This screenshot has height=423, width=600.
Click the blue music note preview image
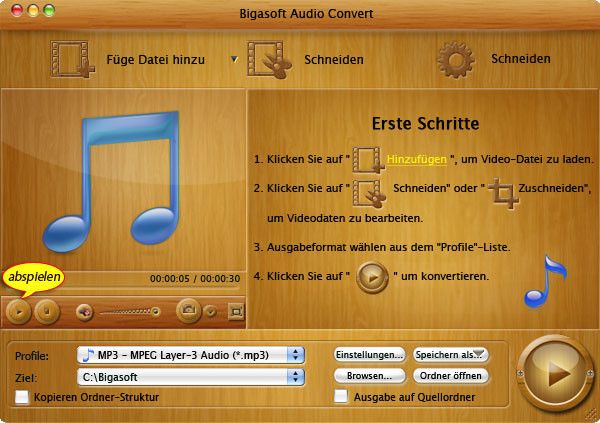pyautogui.click(x=111, y=181)
